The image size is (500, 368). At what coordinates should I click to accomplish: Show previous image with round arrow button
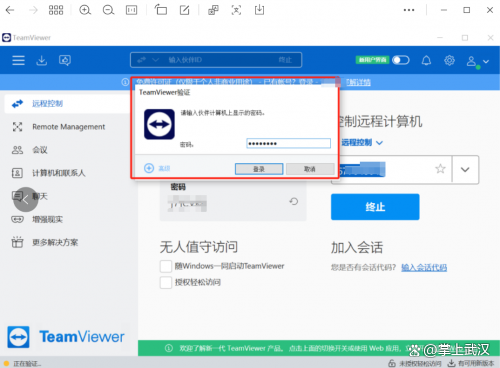point(25,199)
